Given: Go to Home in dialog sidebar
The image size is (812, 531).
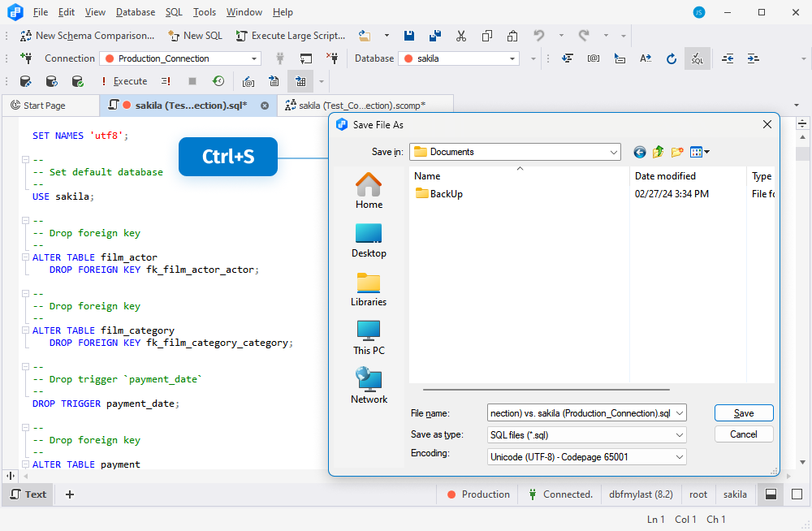Looking at the screenshot, I should [369, 191].
